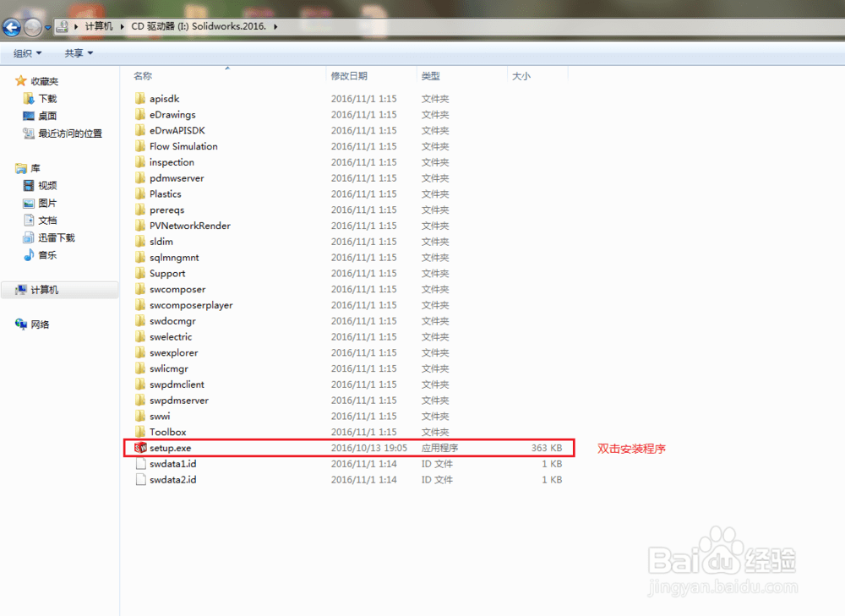Screen dimensions: 845x616
Task: Select the apisdk folder icon
Action: coord(140,98)
